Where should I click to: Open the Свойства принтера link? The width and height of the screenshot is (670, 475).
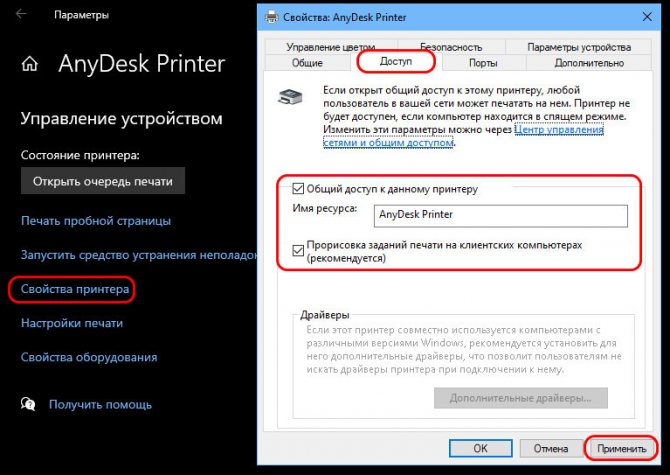[x=75, y=289]
